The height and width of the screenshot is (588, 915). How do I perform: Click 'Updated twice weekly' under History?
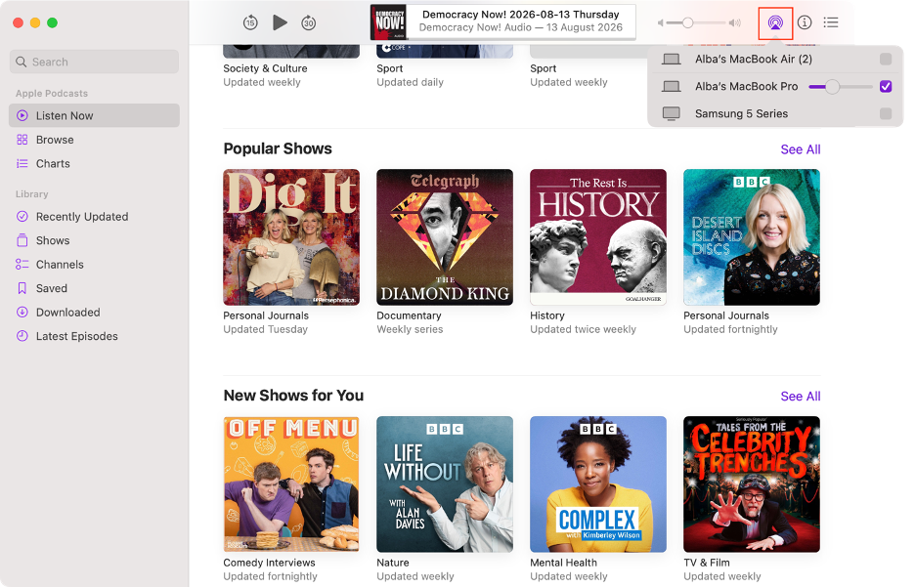point(583,329)
